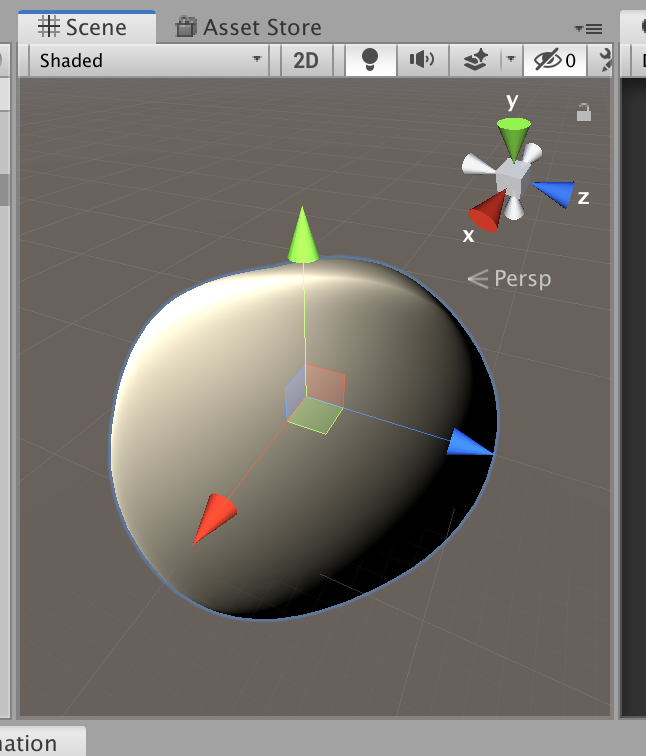Toggle scene audio with the speaker icon
The height and width of the screenshot is (756, 646).
click(422, 60)
